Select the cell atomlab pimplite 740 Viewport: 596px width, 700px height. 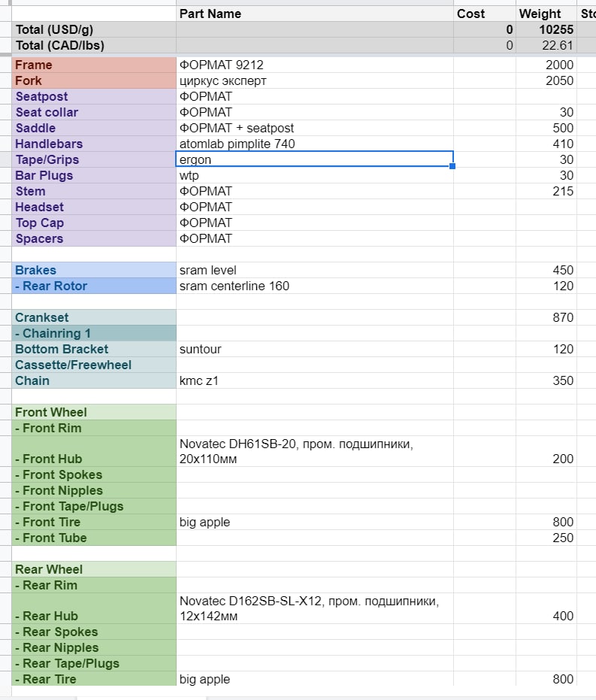click(314, 144)
